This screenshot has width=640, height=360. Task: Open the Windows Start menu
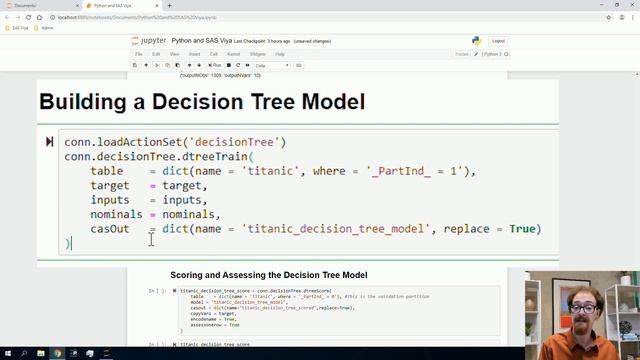8,353
